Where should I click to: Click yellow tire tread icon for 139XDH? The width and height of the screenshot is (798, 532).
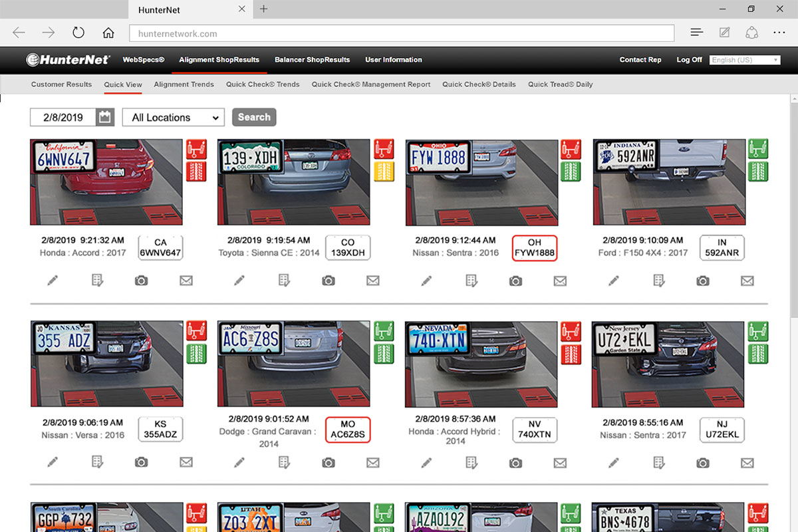click(384, 172)
